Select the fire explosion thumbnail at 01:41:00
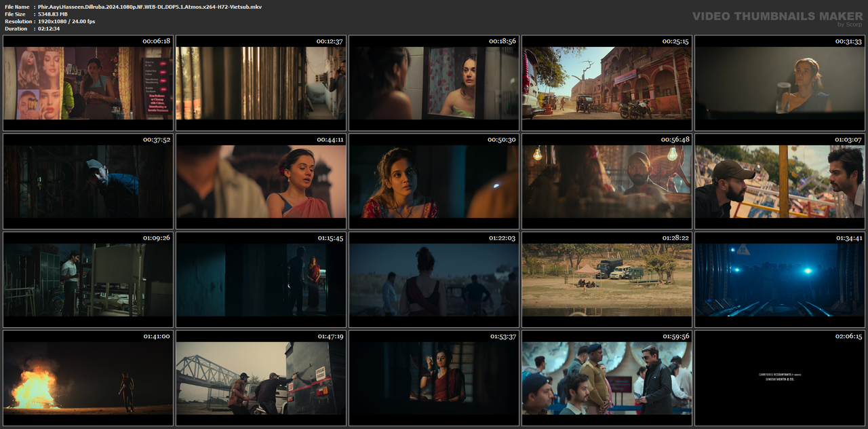 [x=88, y=378]
